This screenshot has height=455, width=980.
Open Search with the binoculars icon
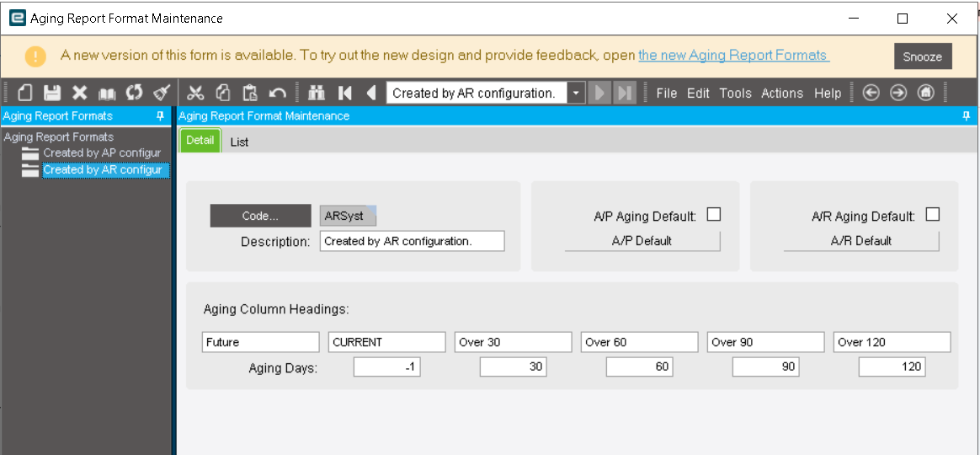click(x=317, y=93)
